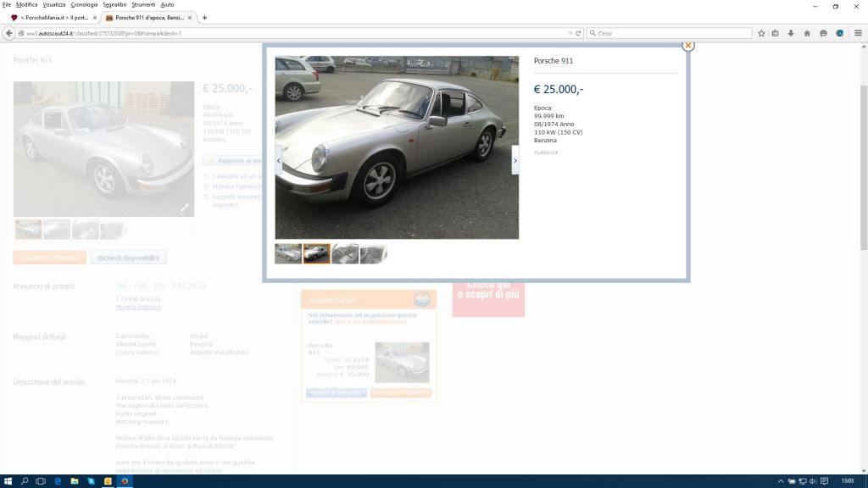This screenshot has width=868, height=488.
Task: Open the downloads arrow icon
Action: click(791, 33)
